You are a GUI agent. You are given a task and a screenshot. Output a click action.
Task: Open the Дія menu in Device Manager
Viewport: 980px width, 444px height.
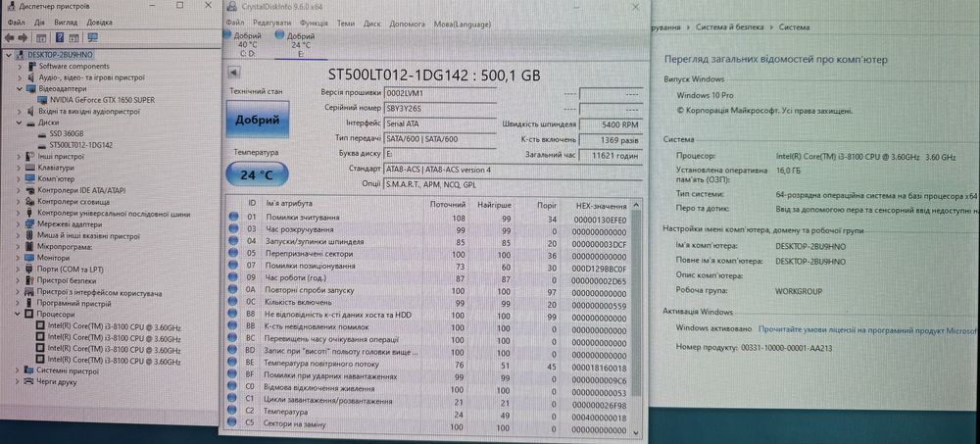pyautogui.click(x=39, y=22)
